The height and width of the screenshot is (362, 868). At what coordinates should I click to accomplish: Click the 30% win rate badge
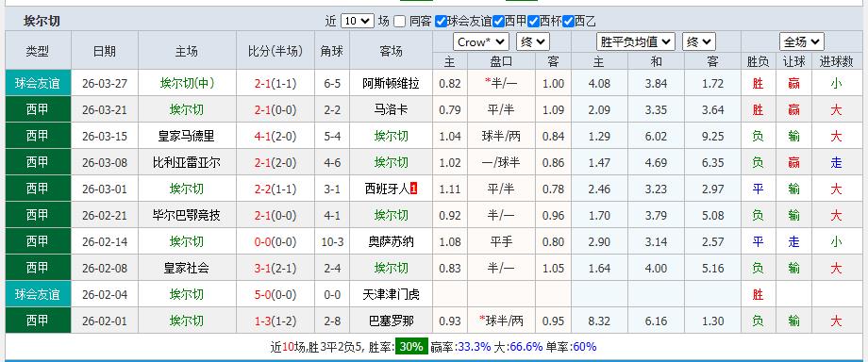[x=411, y=347]
